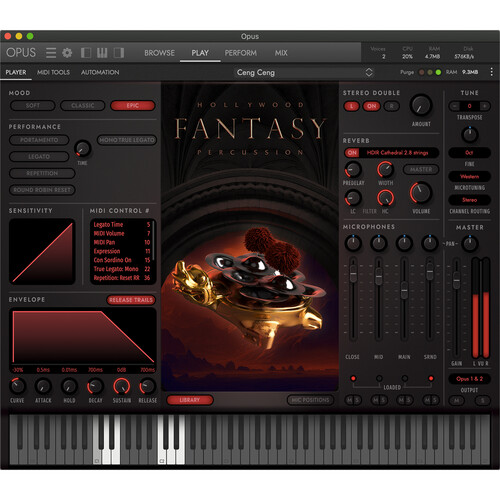This screenshot has height=500, width=500.
Task: Select the Epic mood
Action: [x=133, y=106]
